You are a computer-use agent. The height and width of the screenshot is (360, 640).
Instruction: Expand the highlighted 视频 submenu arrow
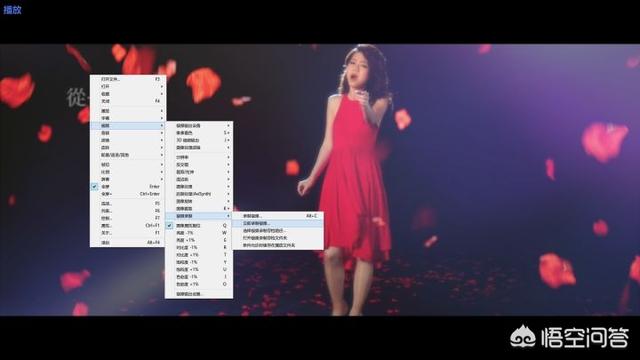point(162,126)
